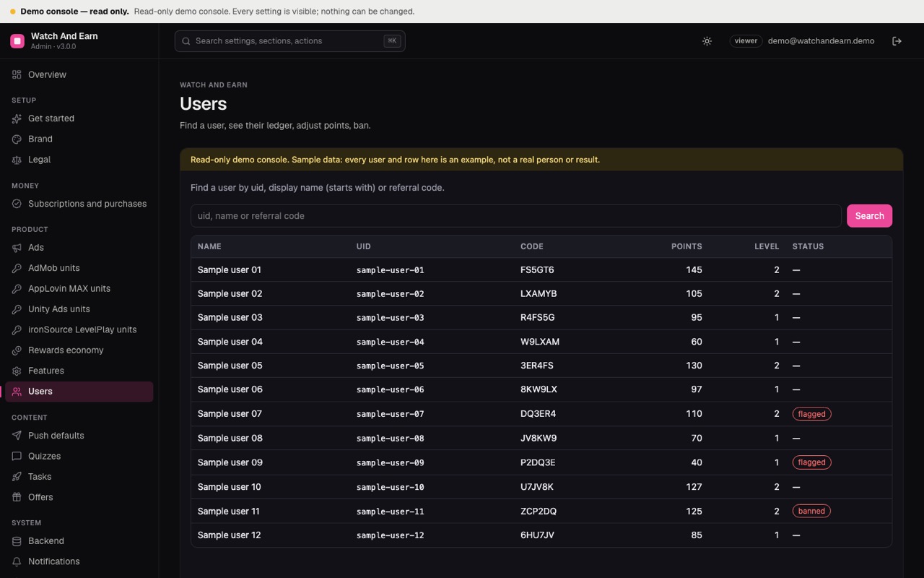924x578 pixels.
Task: Click the Tasks rocket icon
Action: [x=17, y=477]
